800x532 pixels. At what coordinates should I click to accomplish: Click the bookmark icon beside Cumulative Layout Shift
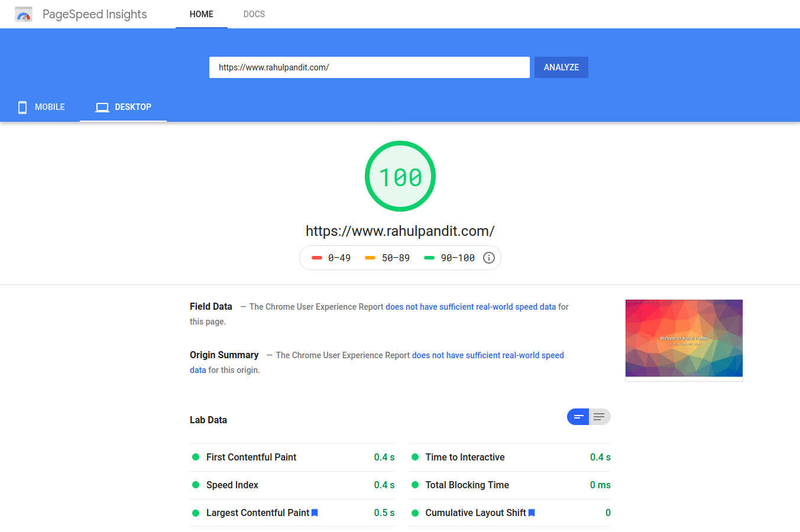[531, 512]
